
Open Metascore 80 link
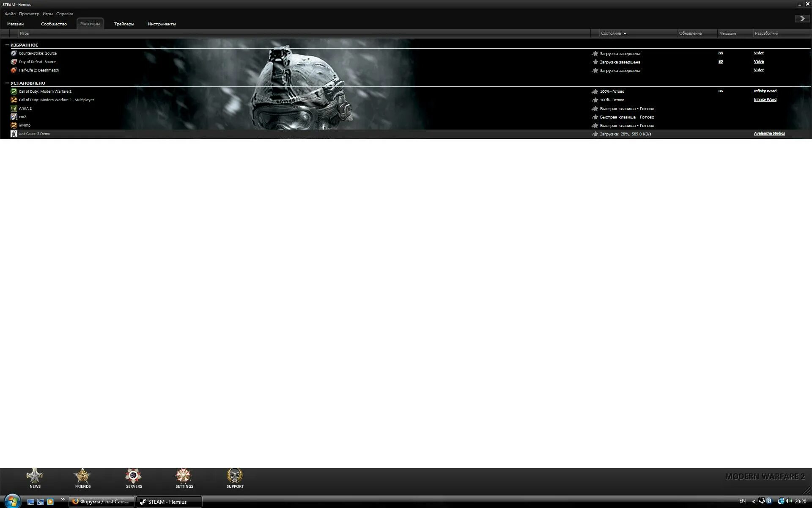[721, 61]
